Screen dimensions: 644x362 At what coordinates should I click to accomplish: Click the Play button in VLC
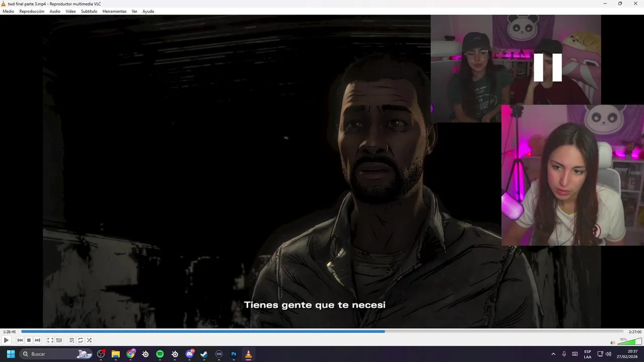[x=6, y=340]
